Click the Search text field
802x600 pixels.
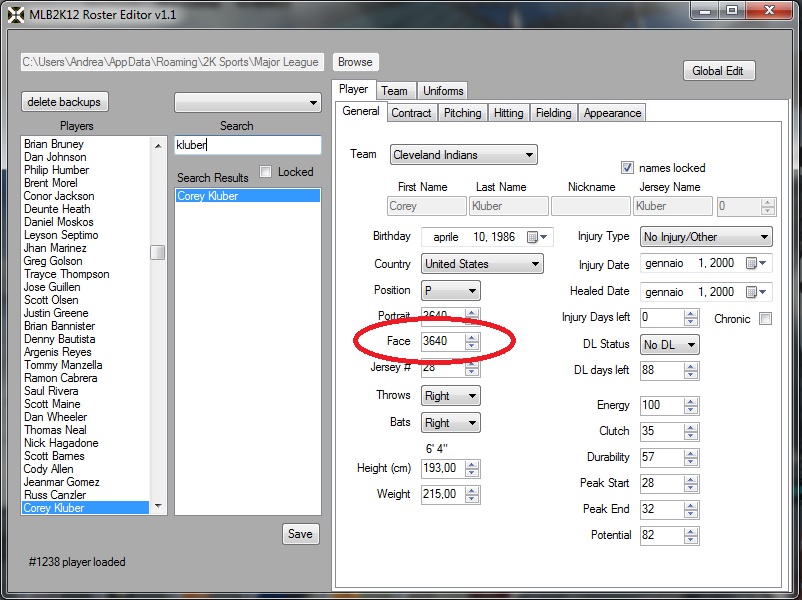(x=248, y=145)
